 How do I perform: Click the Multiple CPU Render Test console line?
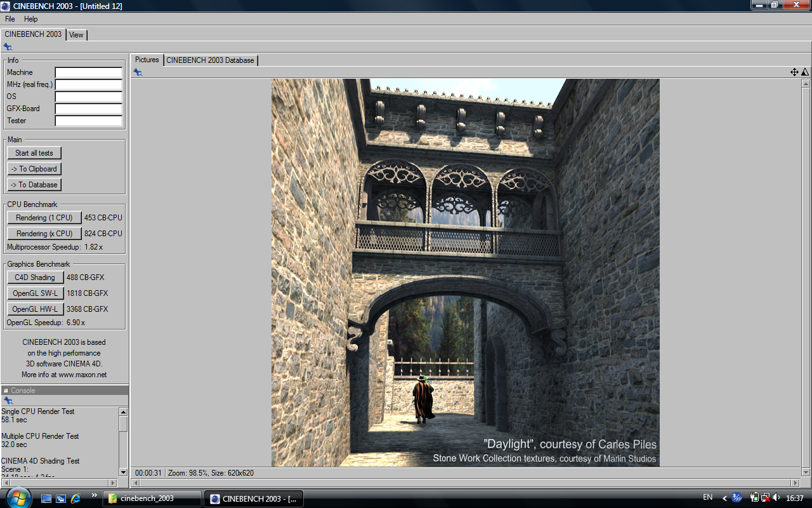40,436
